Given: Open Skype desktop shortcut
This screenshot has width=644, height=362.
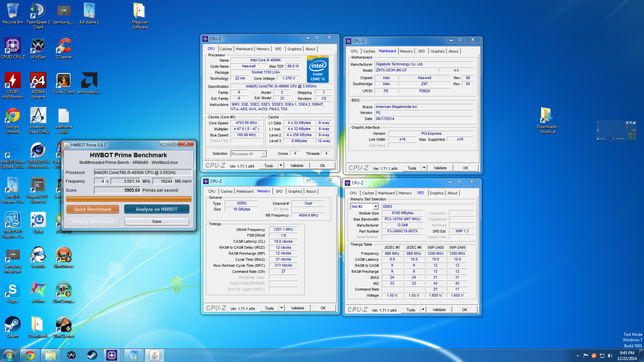Looking at the screenshot, I should pyautogui.click(x=13, y=293).
